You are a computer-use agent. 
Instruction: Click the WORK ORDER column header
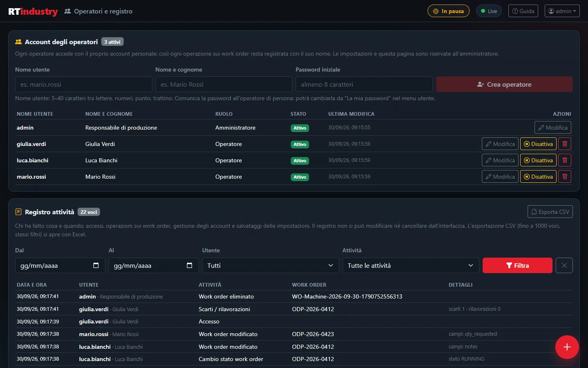309,285
